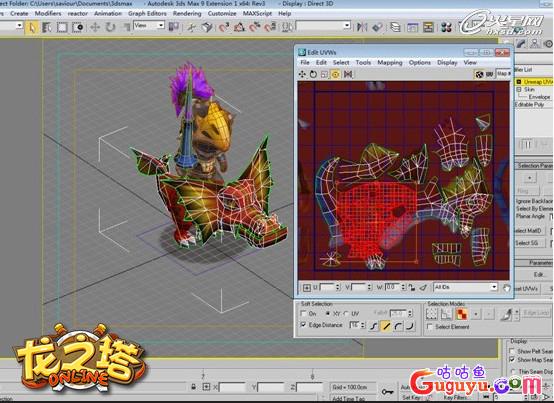Open the Options menu in Edit UVWs
554x403 pixels.
tap(420, 63)
